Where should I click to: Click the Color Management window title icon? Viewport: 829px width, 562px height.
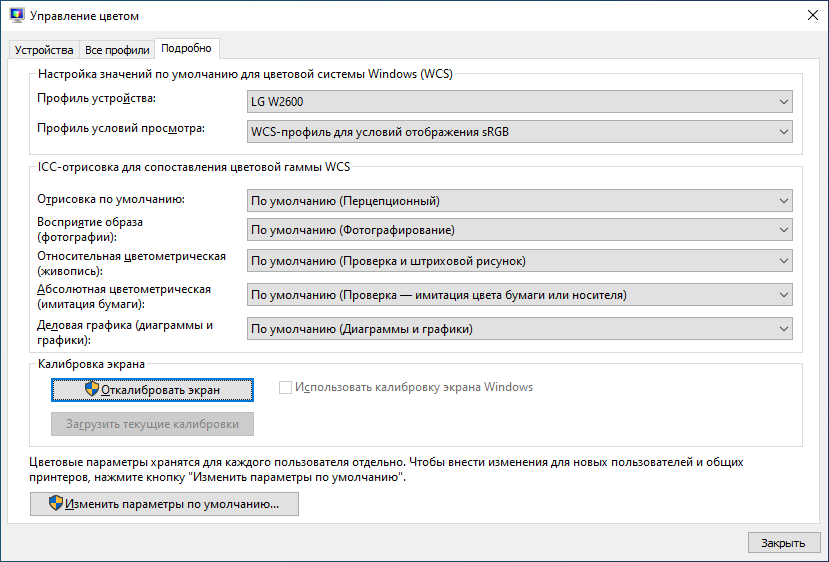click(x=17, y=15)
